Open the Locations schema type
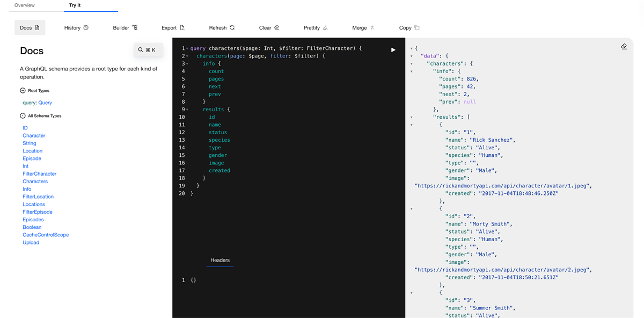Image resolution: width=644 pixels, height=318 pixels. click(34, 204)
